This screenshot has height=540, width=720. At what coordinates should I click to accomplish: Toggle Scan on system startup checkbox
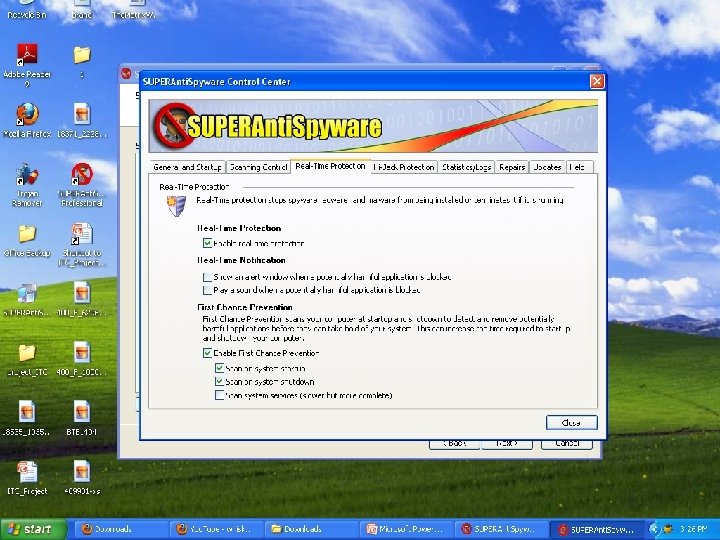point(219,368)
